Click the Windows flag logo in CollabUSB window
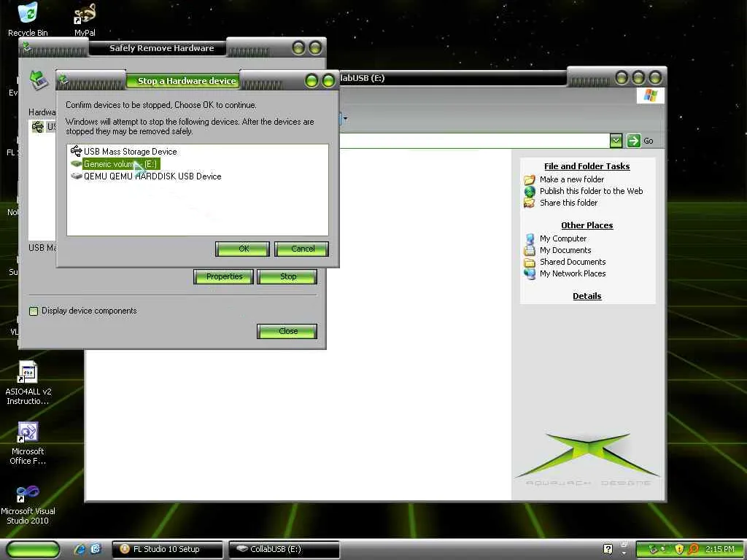The image size is (747, 560). click(650, 96)
